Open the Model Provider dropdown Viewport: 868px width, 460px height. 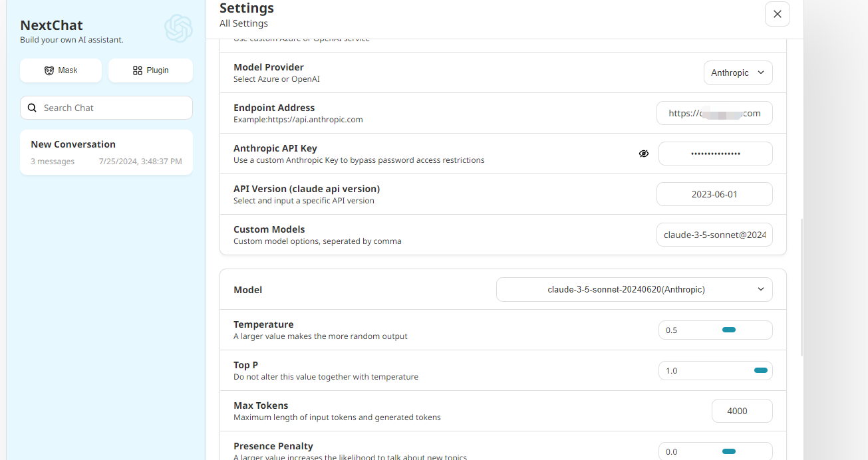(738, 73)
